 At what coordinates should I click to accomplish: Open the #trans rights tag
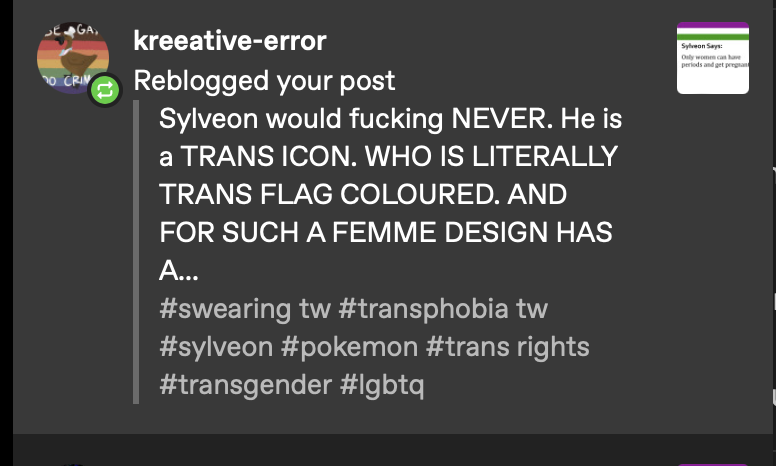(x=508, y=347)
